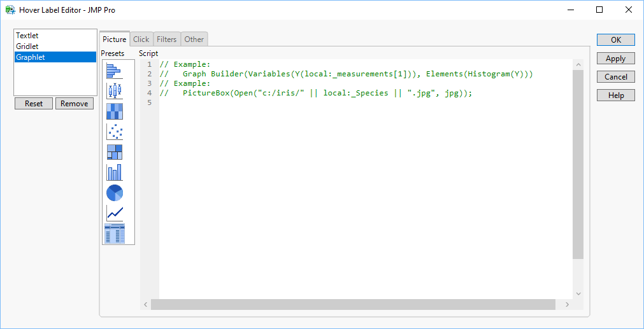Select Graphlet in the list
The height and width of the screenshot is (329, 644).
55,57
